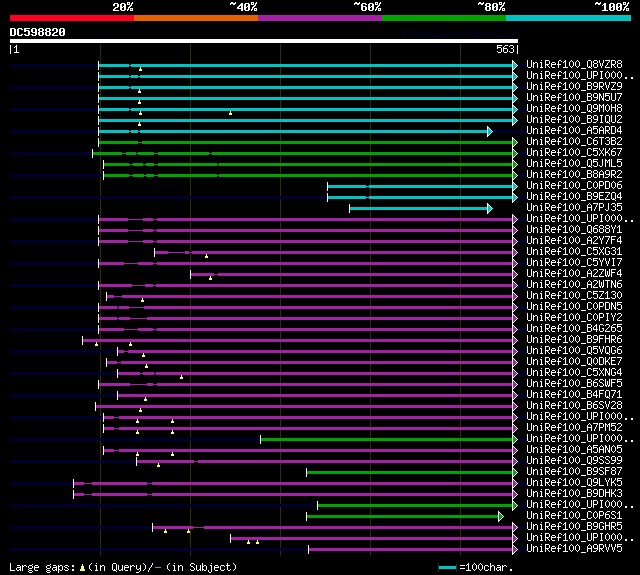
Task: Click the label UniRef100_A2ZWF4
Action: point(574,274)
